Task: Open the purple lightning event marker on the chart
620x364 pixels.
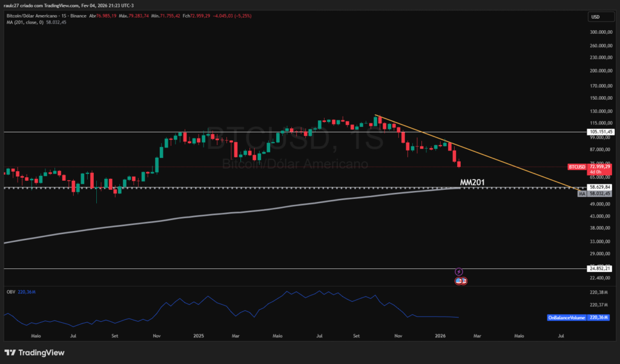Action: pyautogui.click(x=459, y=271)
